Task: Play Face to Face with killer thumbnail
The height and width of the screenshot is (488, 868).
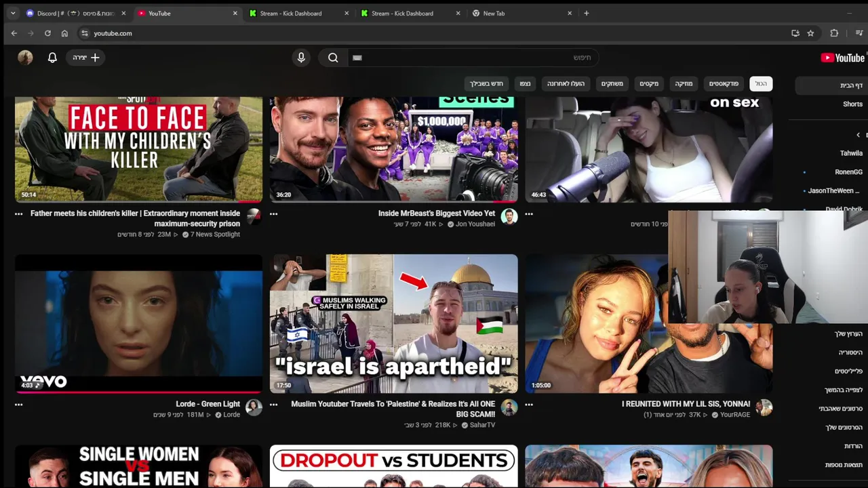Action: point(138,149)
